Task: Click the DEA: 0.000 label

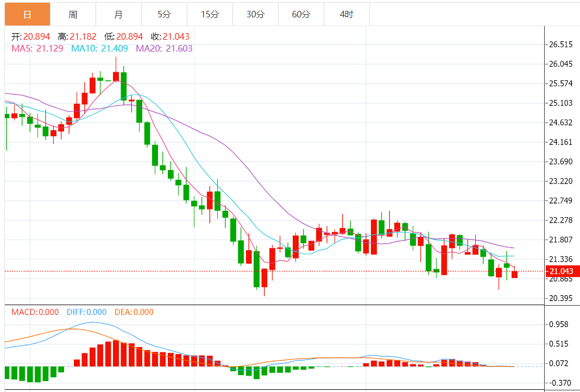Action: pos(134,312)
